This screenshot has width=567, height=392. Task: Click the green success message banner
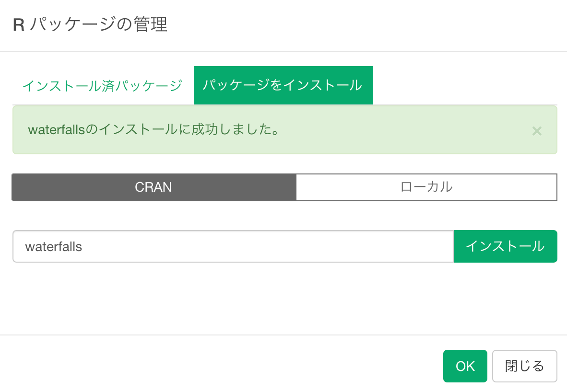click(284, 130)
